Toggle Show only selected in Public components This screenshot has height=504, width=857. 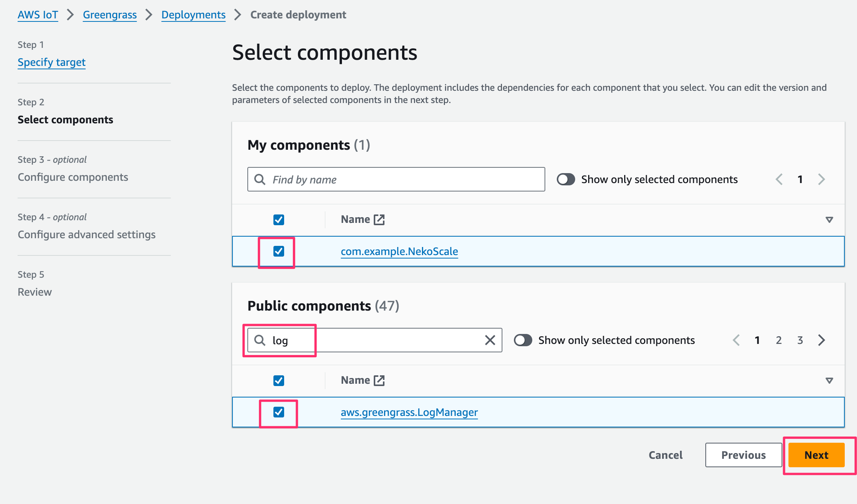tap(523, 340)
